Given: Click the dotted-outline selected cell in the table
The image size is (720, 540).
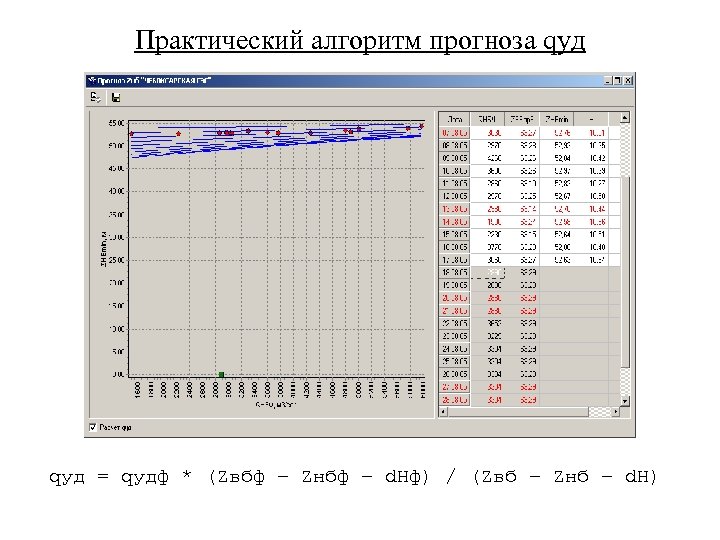Looking at the screenshot, I should (488, 273).
